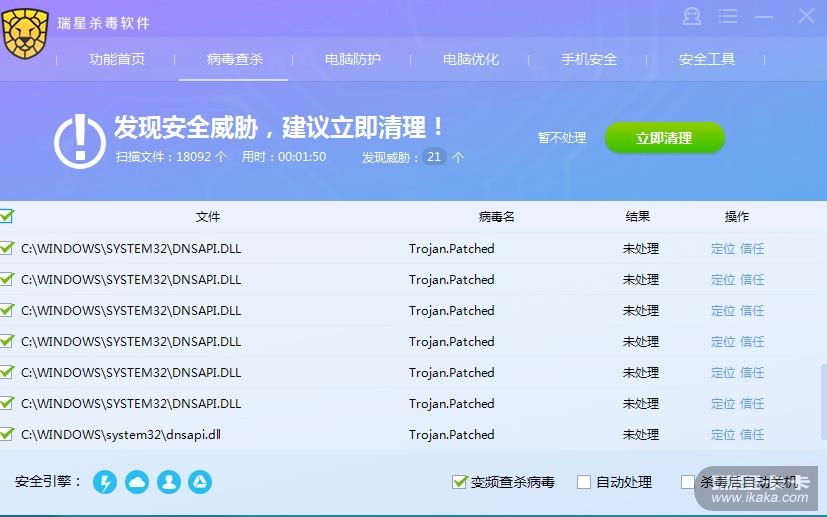
Task: Click the 安全引擎 label
Action: [x=48, y=482]
